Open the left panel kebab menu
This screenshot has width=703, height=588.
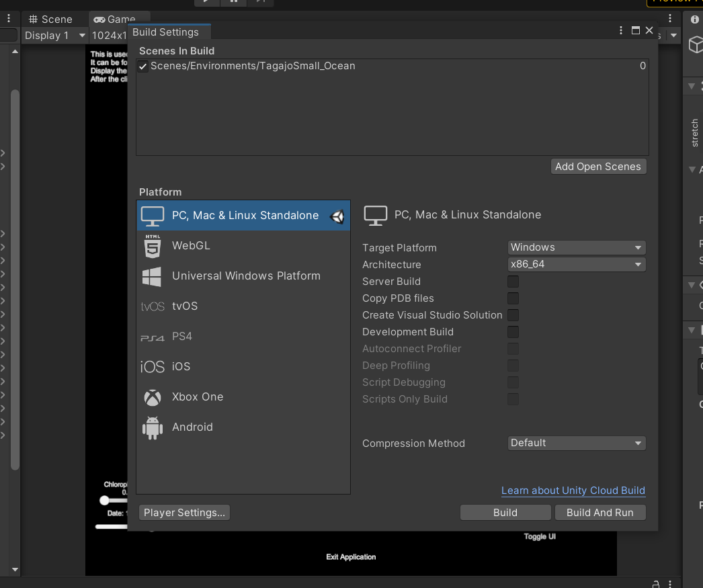(x=9, y=18)
